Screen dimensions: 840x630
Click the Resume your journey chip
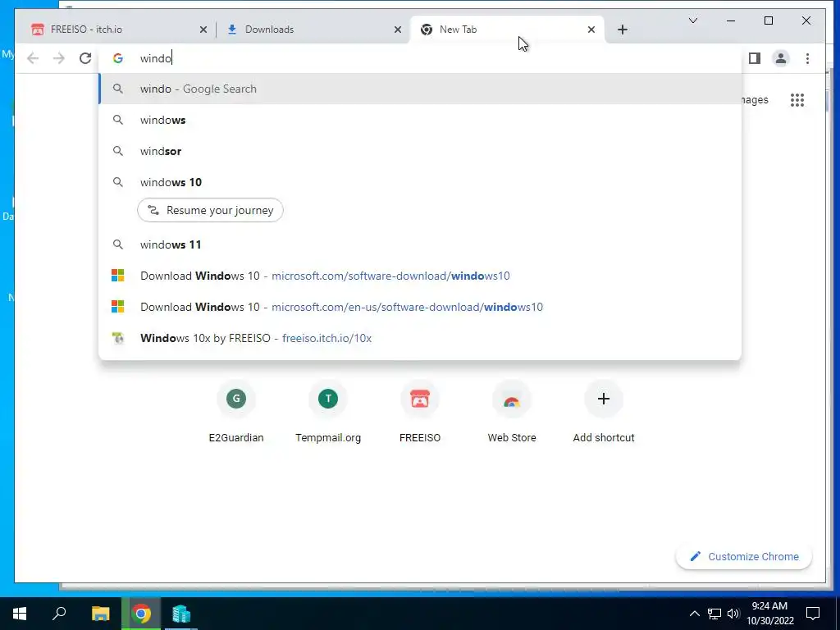210,210
